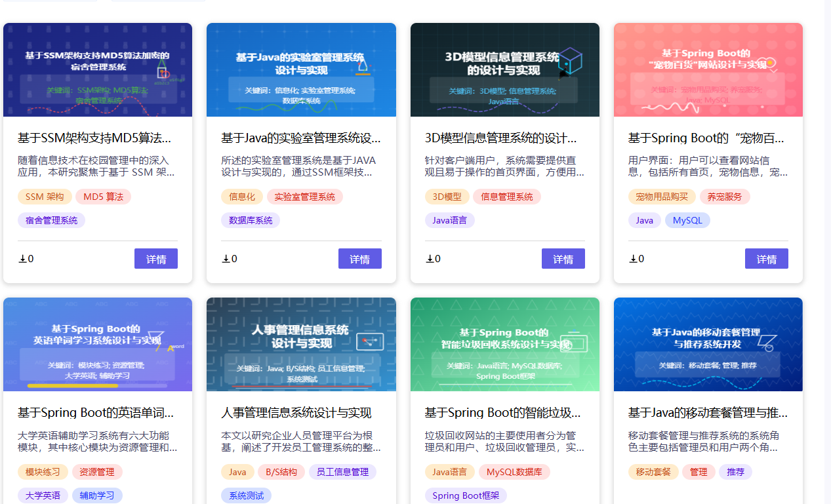Image resolution: width=831 pixels, height=504 pixels.
Task: Select the 宠物用品购买 tag
Action: [662, 197]
